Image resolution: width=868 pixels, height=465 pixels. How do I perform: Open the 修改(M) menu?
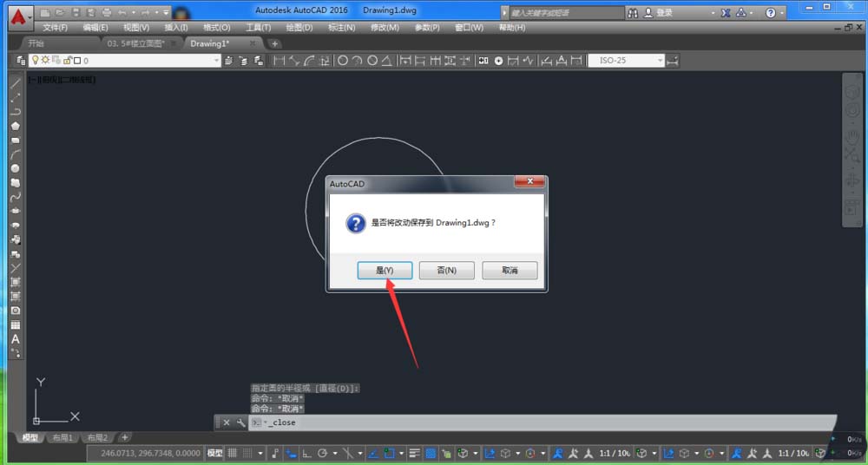(x=385, y=28)
